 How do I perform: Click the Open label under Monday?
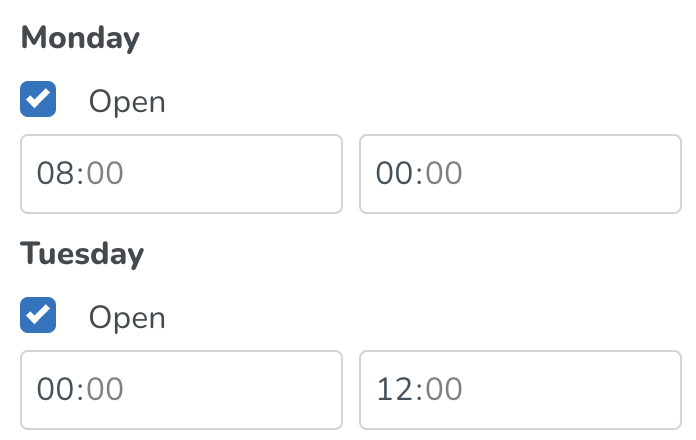click(x=127, y=101)
